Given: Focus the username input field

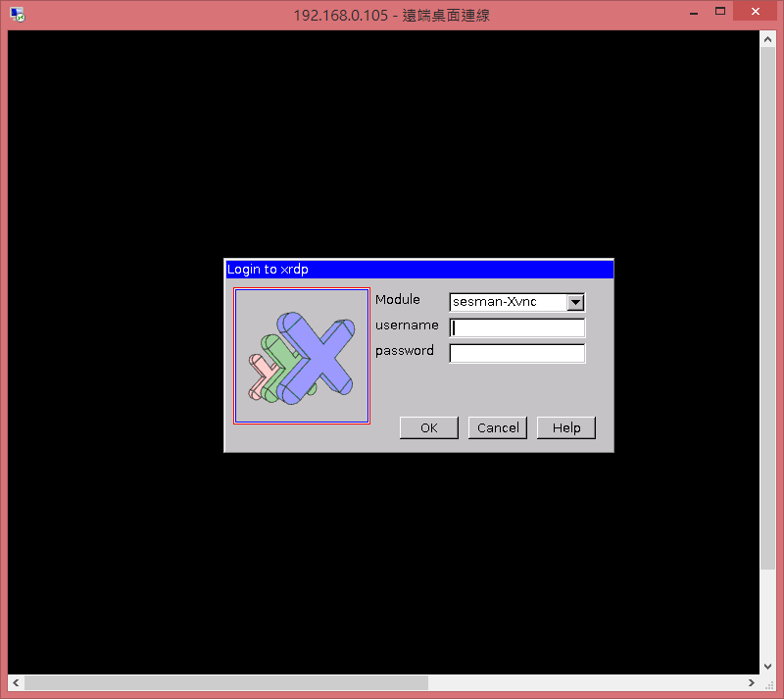Looking at the screenshot, I should [x=517, y=327].
